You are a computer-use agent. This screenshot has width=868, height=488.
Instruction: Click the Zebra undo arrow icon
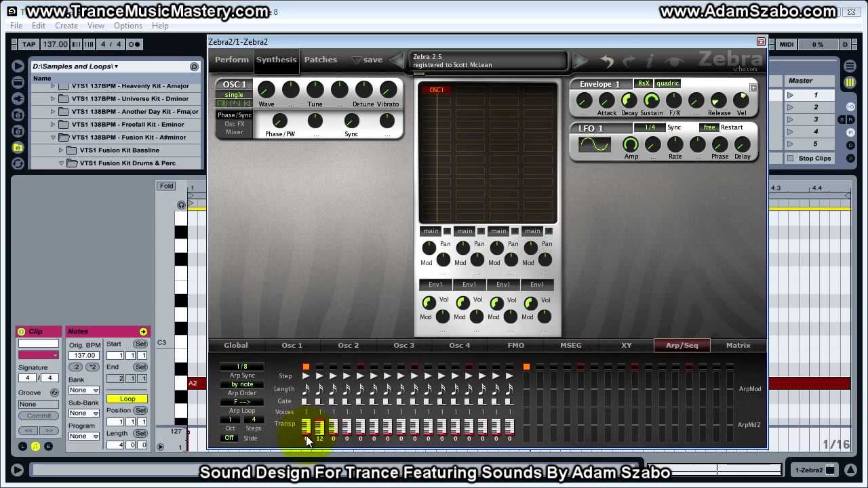click(x=607, y=62)
